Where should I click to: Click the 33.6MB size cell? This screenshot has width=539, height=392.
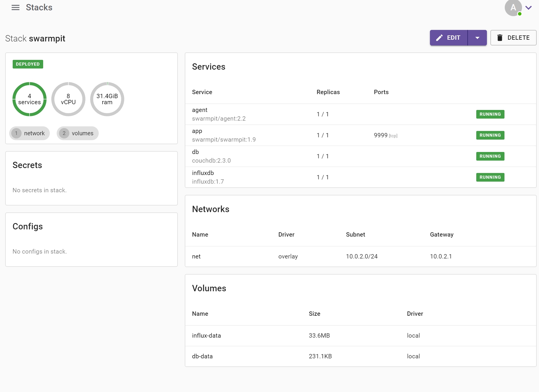click(319, 336)
